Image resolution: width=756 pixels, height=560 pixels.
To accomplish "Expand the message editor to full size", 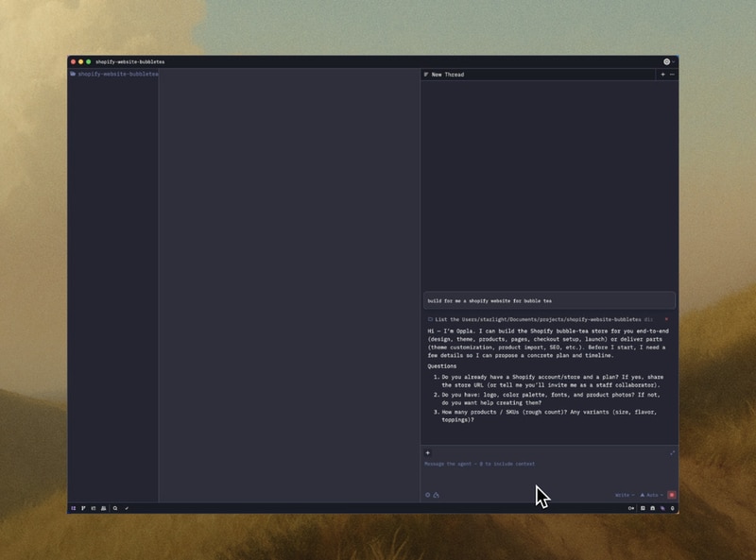I will [673, 453].
